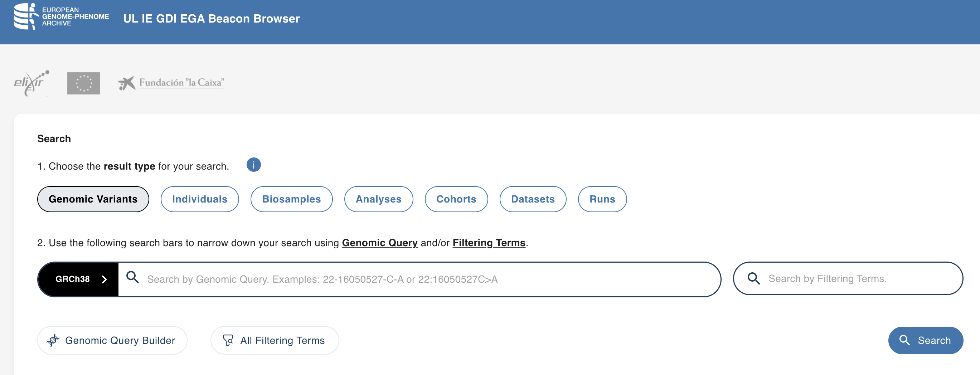Click the magnifier icon inside Search button

[x=905, y=340]
